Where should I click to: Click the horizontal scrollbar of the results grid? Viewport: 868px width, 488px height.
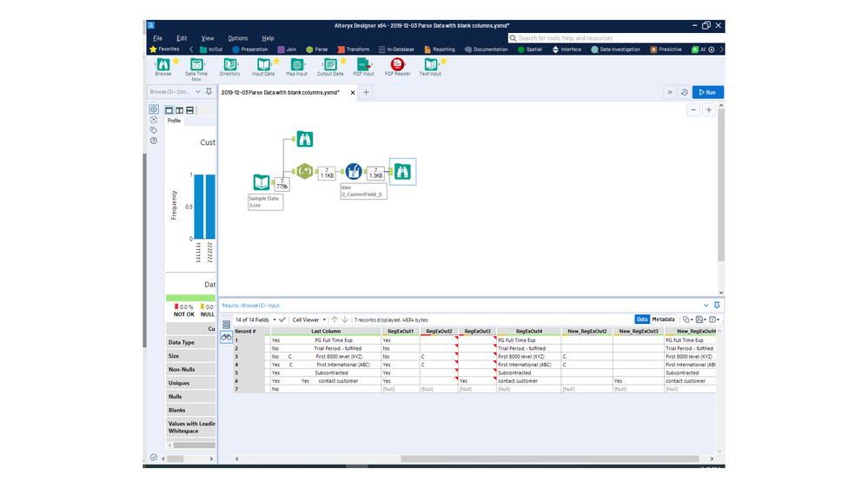(549, 458)
